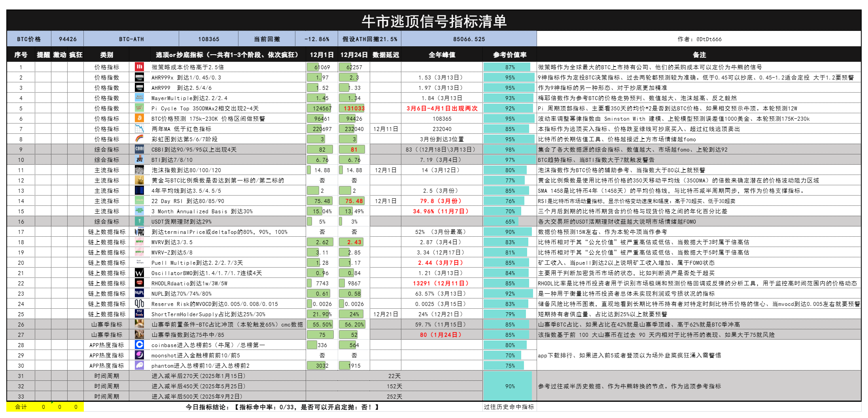Image resolution: width=868 pixels, height=418 pixels.
Task: Click the Pi Cycle Top indicator icon
Action: pyautogui.click(x=139, y=108)
